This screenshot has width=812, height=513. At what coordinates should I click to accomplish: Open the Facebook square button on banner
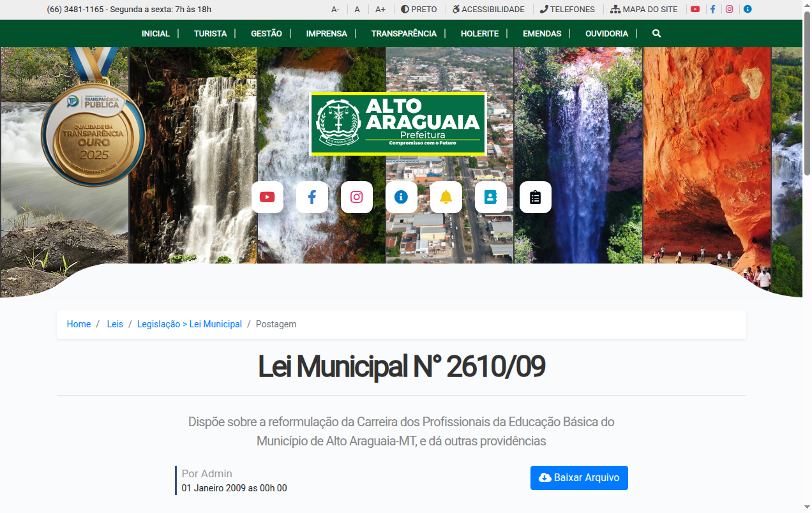click(312, 197)
